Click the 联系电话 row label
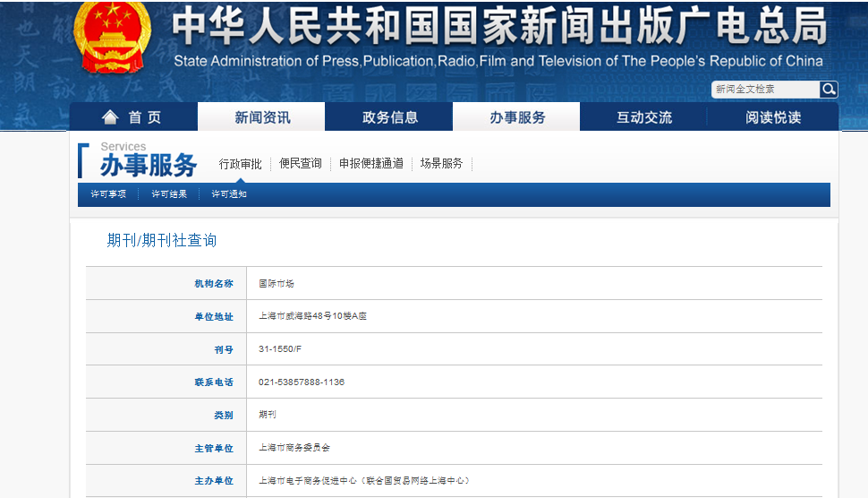868x498 pixels. (214, 382)
